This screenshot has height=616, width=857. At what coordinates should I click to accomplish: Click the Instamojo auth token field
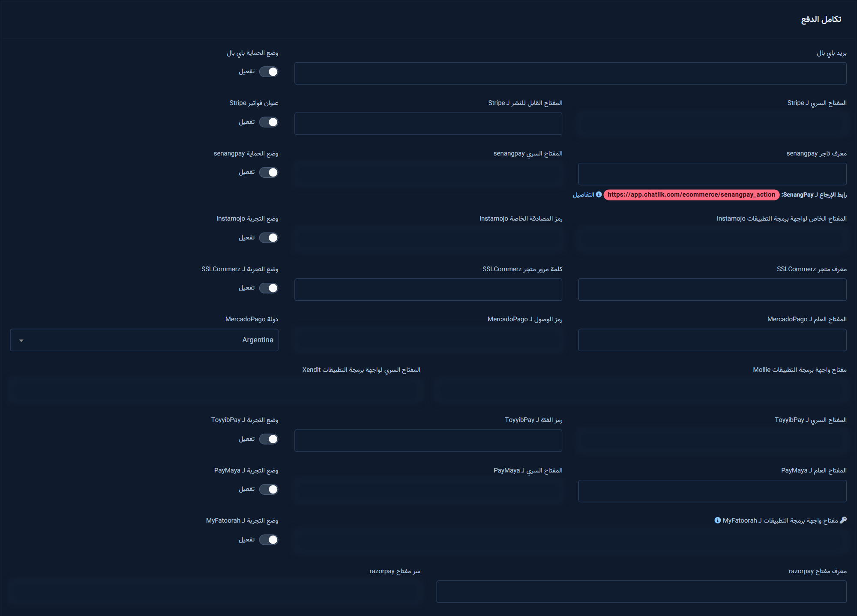pos(428,239)
